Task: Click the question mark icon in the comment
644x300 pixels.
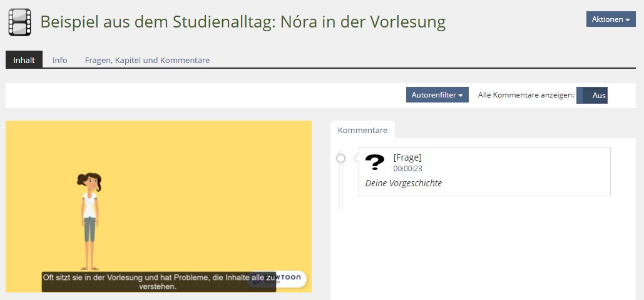Action: pos(375,162)
